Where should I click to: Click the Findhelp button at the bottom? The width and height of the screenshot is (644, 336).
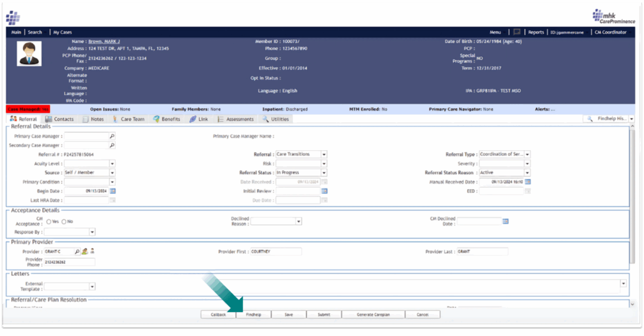tap(253, 315)
